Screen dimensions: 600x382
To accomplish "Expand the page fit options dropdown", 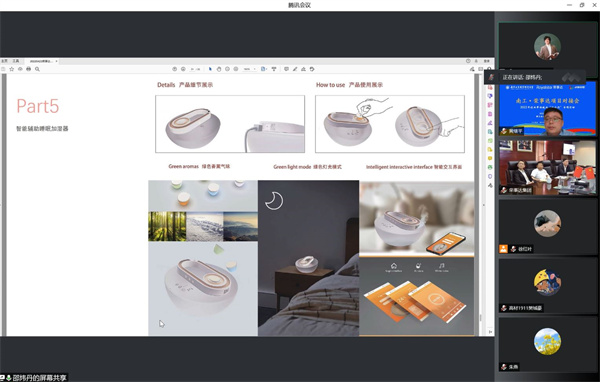I will tap(264, 69).
